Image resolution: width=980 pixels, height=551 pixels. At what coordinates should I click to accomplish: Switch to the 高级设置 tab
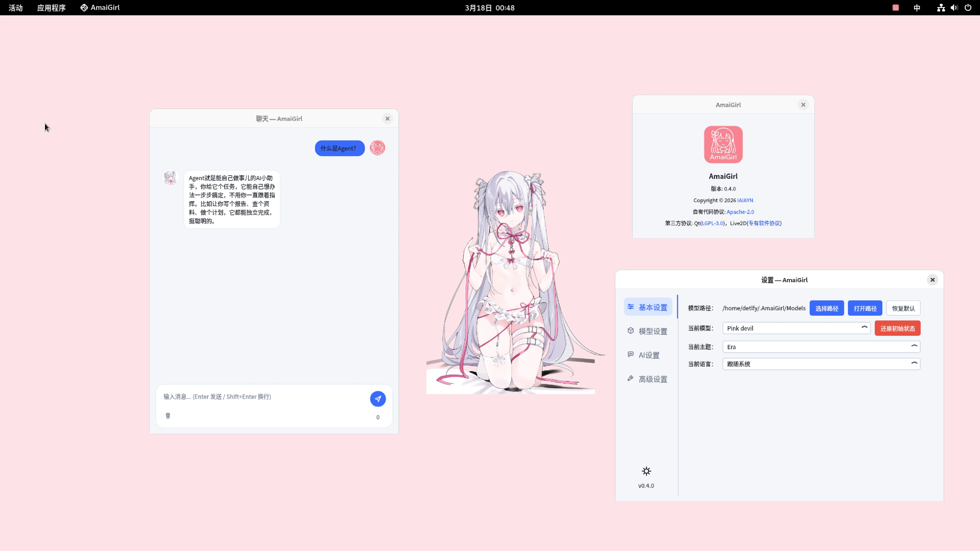click(648, 379)
